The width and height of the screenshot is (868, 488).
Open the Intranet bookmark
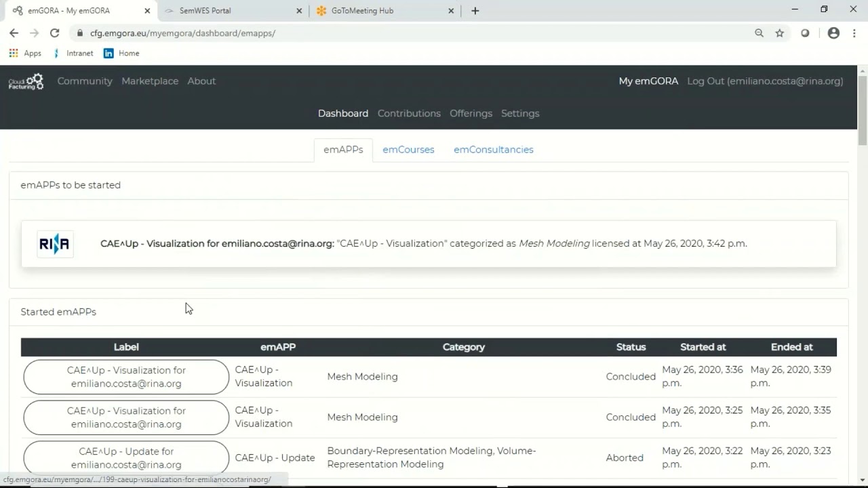click(73, 53)
